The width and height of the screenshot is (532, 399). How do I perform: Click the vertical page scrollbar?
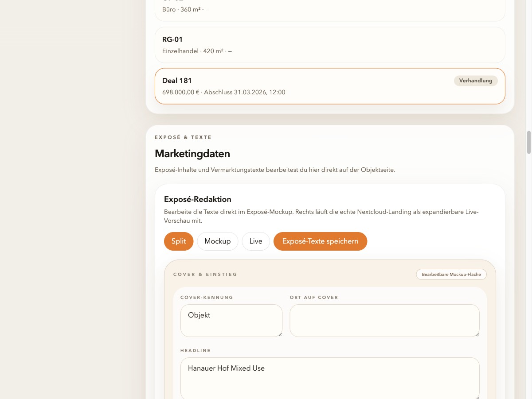coord(528,142)
